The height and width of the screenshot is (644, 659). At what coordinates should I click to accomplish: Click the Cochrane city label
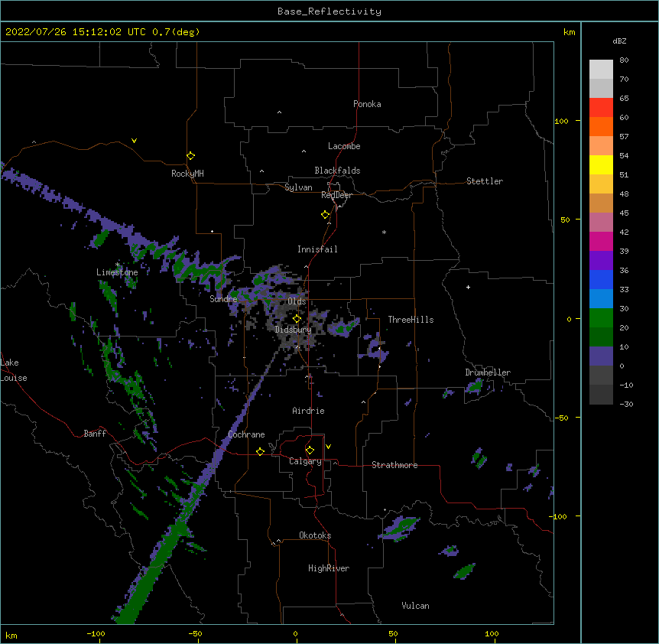coord(246,434)
